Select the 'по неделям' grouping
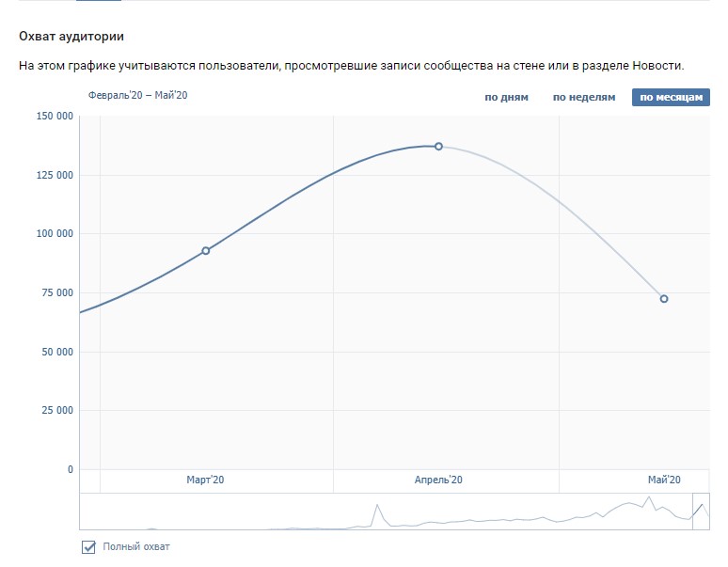Image resolution: width=728 pixels, height=567 pixels. (x=583, y=98)
